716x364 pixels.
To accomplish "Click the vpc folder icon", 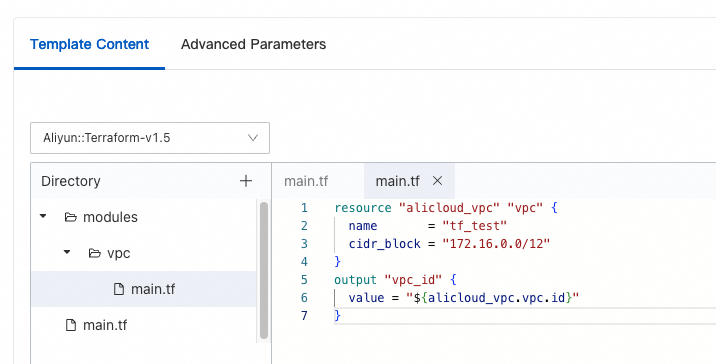I will click(95, 253).
